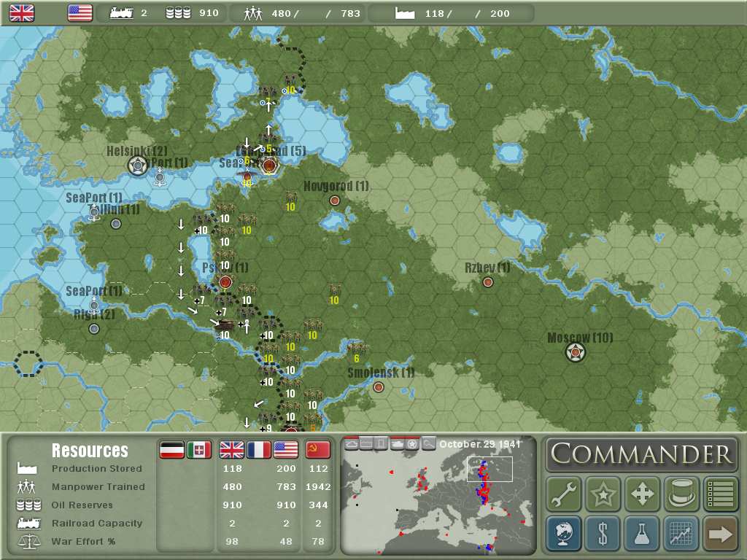The height and width of the screenshot is (560, 747).
Task: Select the Moscow capital city marker
Action: click(x=576, y=353)
